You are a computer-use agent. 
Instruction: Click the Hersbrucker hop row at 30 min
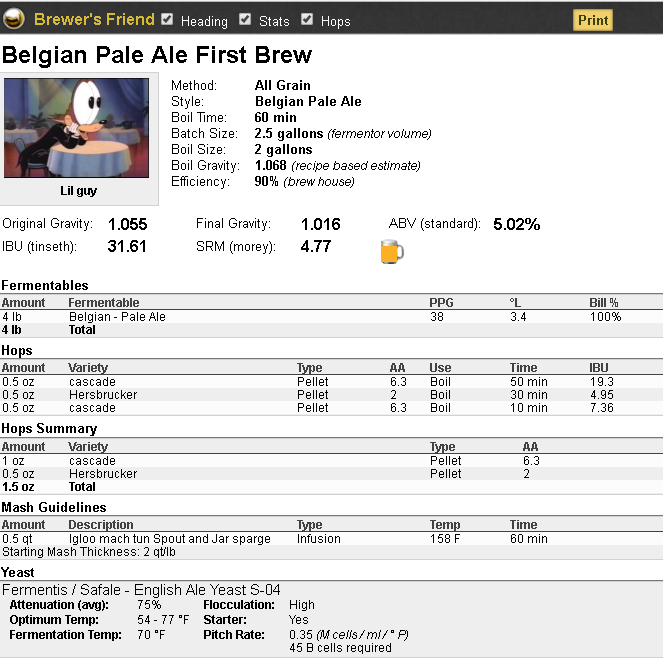click(x=332, y=395)
